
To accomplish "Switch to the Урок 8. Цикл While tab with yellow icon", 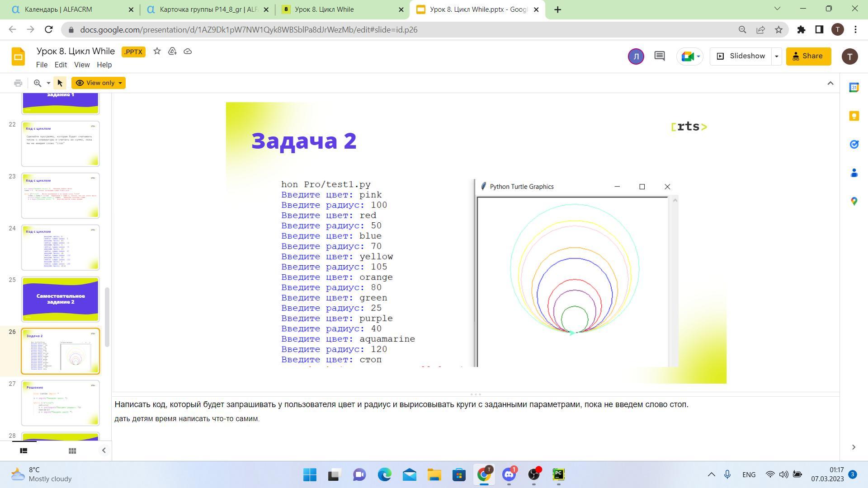I will click(x=343, y=9).
